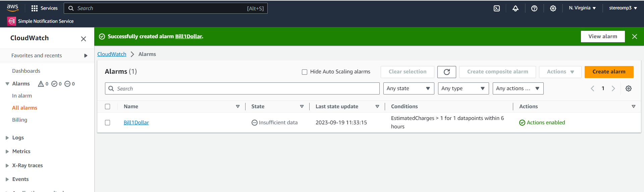Click the Alarms breadcrumb text
This screenshot has width=644, height=192.
[x=147, y=54]
